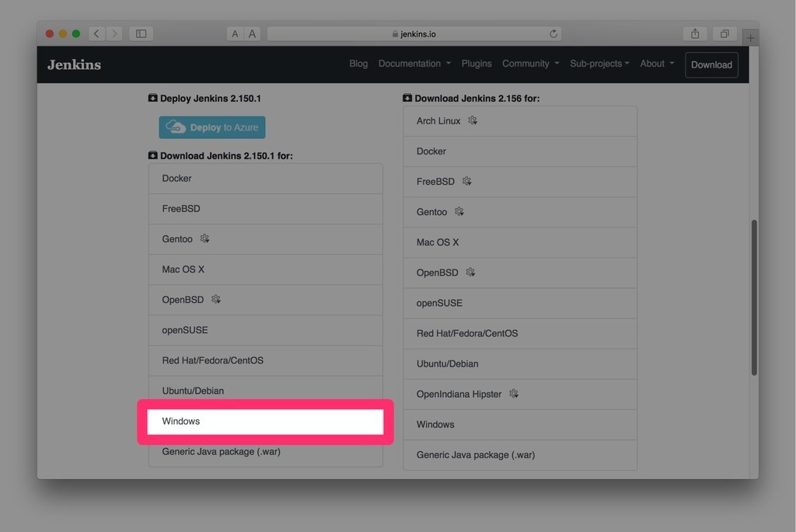Viewport: 796px width, 532px height.
Task: Click the page's vertical scrollbar thumb
Action: pos(754,297)
